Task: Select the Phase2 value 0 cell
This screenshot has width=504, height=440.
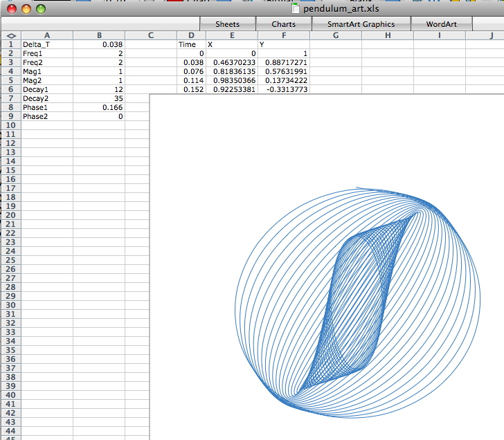Action: pyautogui.click(x=99, y=116)
